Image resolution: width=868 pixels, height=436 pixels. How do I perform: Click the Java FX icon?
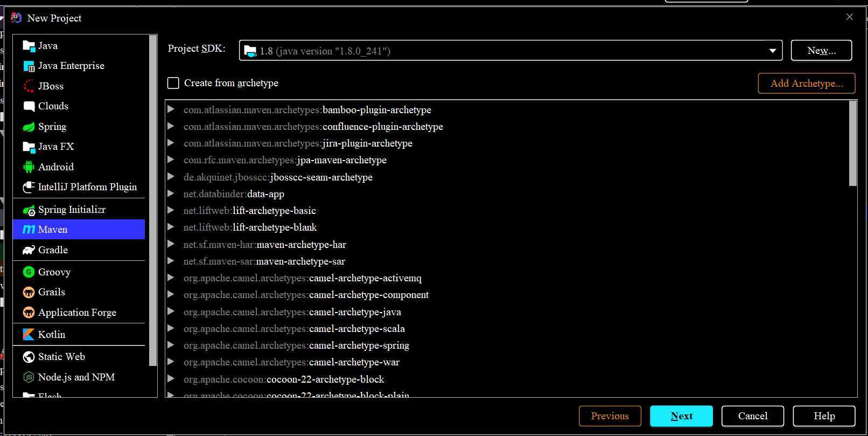point(29,147)
